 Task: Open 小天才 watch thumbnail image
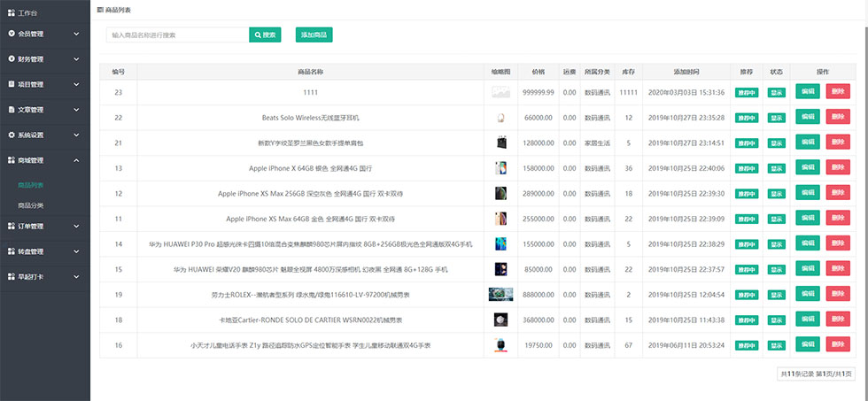(x=500, y=346)
